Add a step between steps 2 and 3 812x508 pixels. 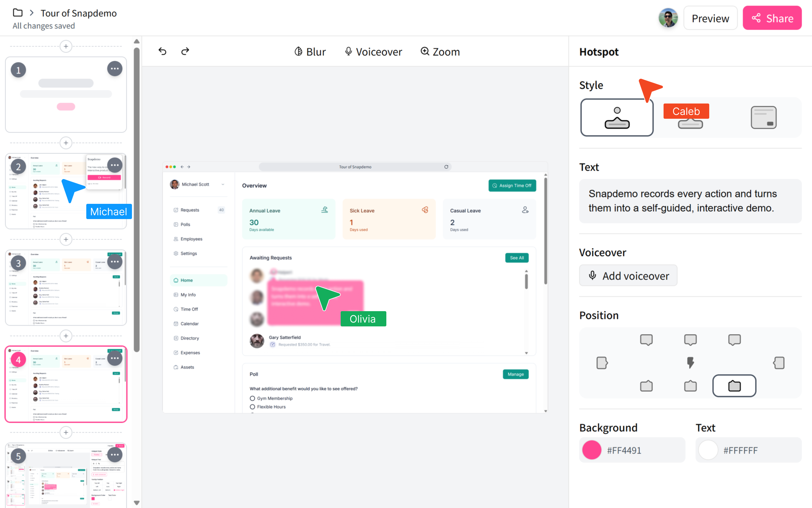(66, 239)
